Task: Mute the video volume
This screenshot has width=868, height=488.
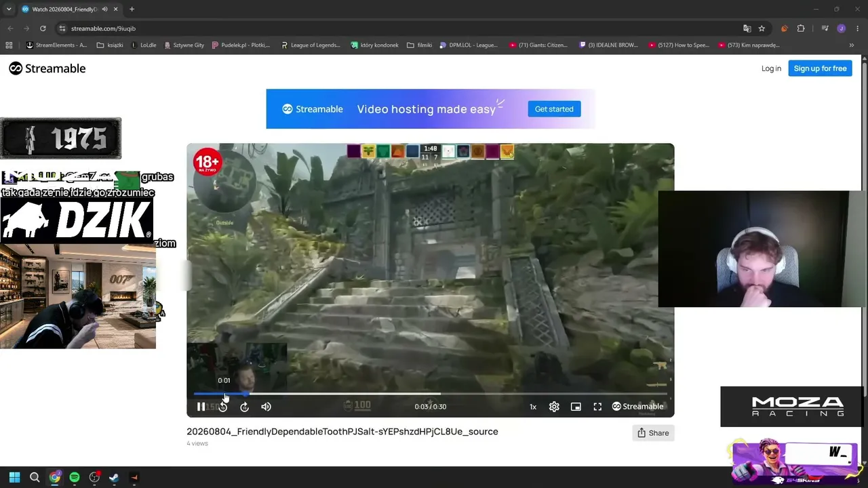Action: (x=266, y=407)
